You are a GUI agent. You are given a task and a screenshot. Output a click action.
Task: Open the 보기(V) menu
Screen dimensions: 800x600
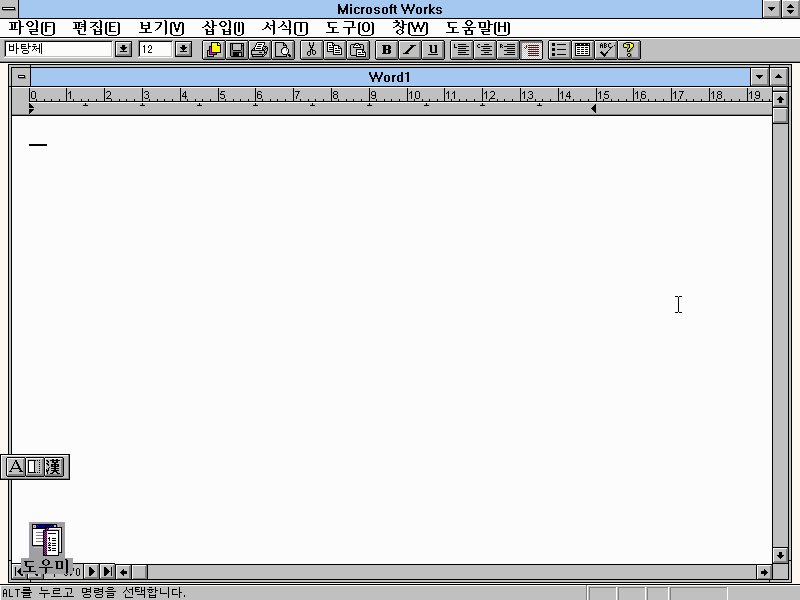(161, 28)
